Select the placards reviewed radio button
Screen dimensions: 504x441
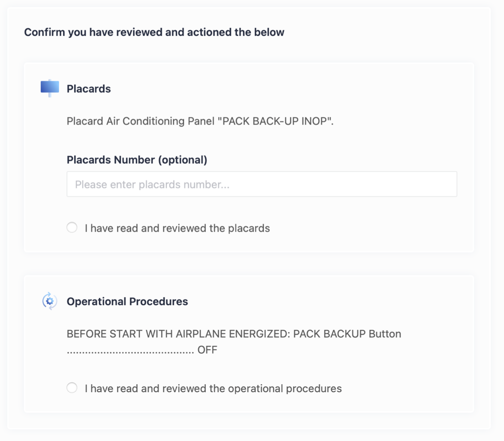tap(72, 227)
